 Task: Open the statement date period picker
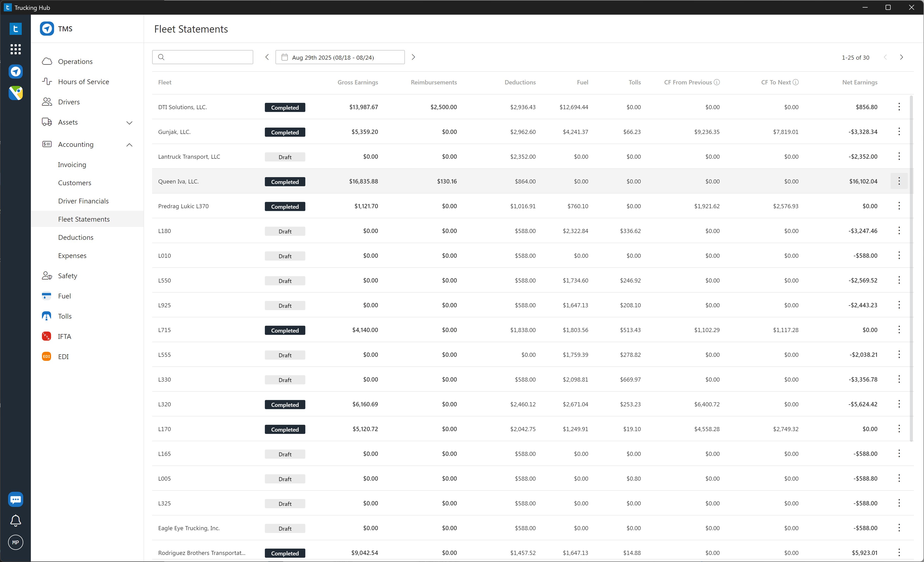340,57
